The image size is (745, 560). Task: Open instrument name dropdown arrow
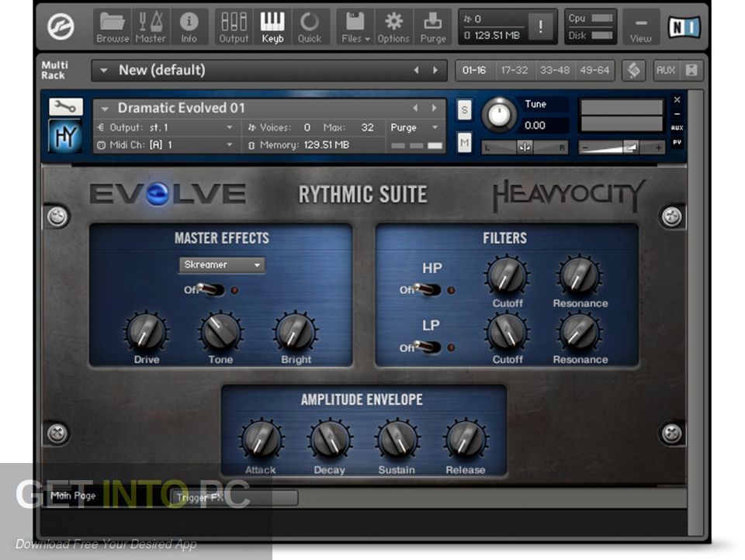[105, 109]
